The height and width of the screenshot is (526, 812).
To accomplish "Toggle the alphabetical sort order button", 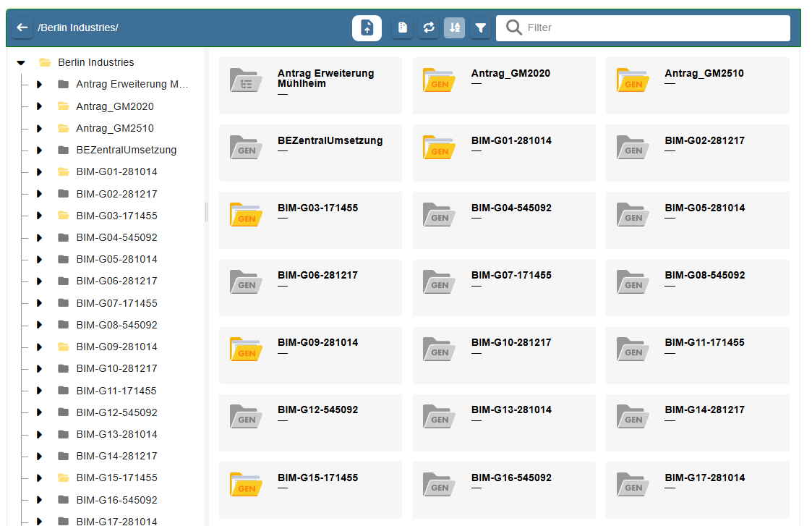I will pyautogui.click(x=454, y=28).
